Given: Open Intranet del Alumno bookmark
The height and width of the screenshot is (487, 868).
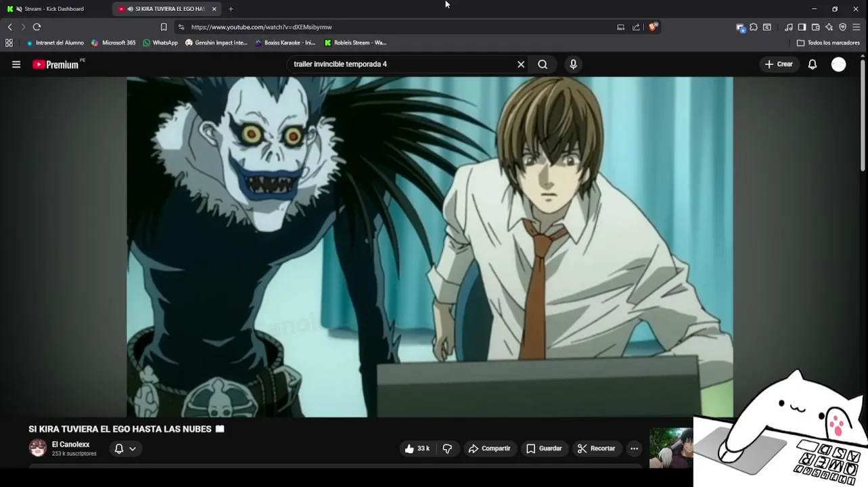Looking at the screenshot, I should tap(54, 43).
